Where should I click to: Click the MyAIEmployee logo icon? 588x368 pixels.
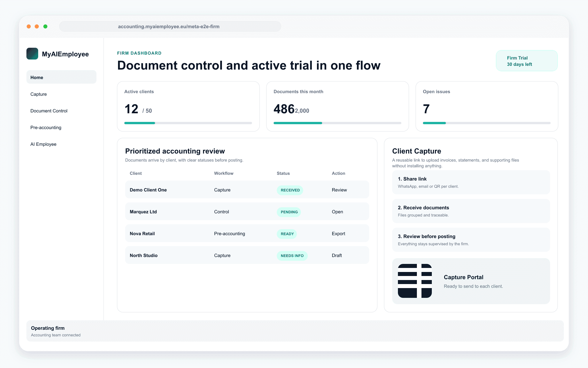pos(32,54)
